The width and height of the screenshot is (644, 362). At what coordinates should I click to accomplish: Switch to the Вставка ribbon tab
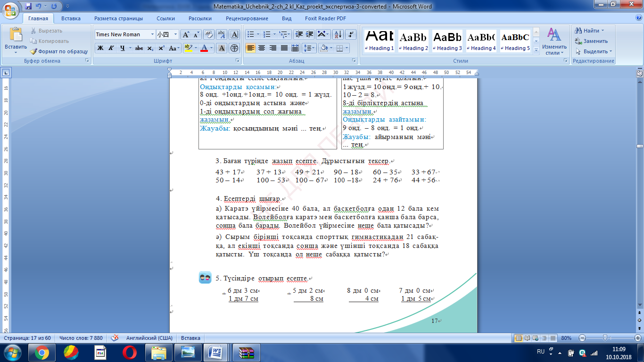[x=71, y=18]
